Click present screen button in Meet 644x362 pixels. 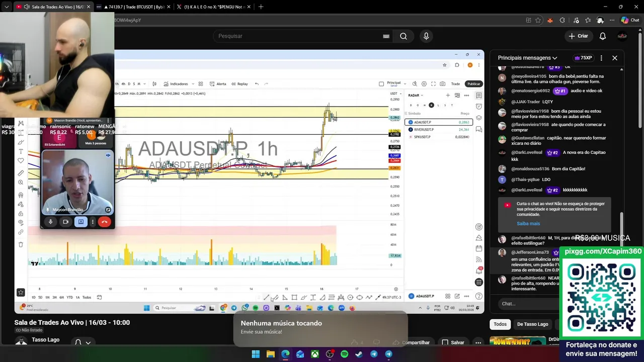pyautogui.click(x=80, y=222)
